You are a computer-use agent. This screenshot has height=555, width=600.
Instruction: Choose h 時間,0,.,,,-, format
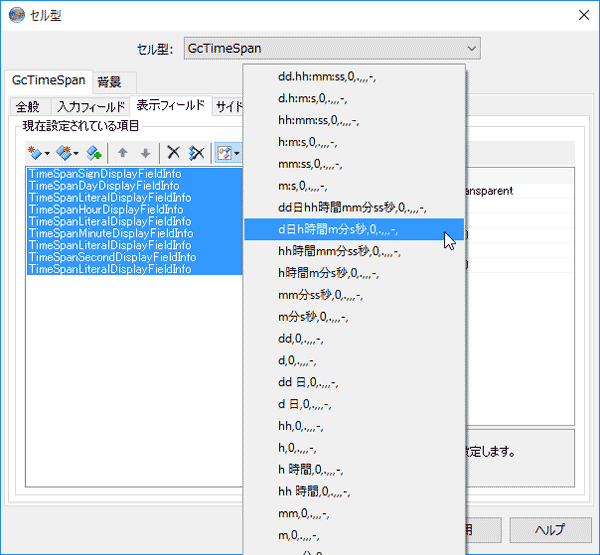click(354, 469)
